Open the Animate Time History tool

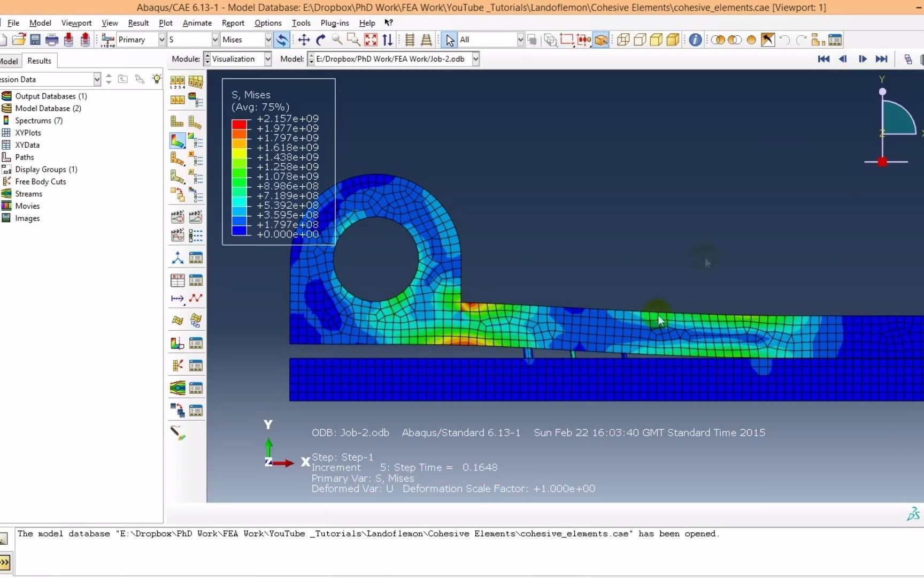coord(196,216)
